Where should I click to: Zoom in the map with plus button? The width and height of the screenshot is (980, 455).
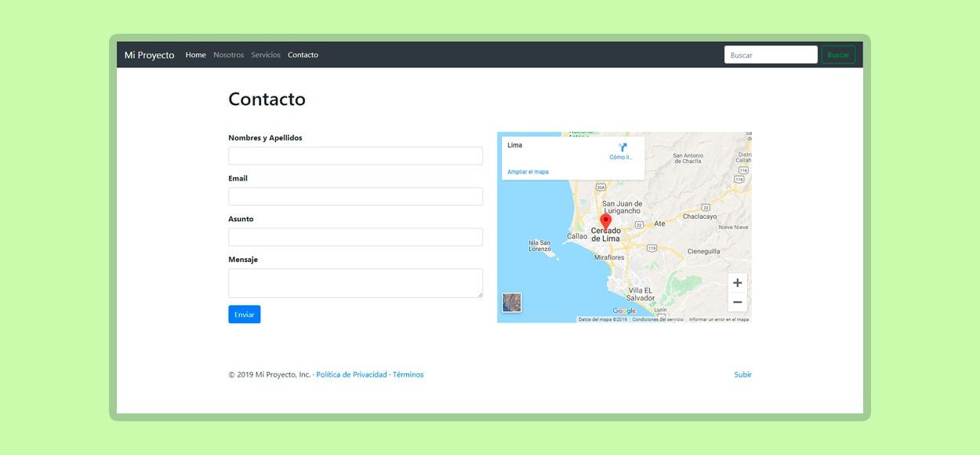tap(737, 283)
